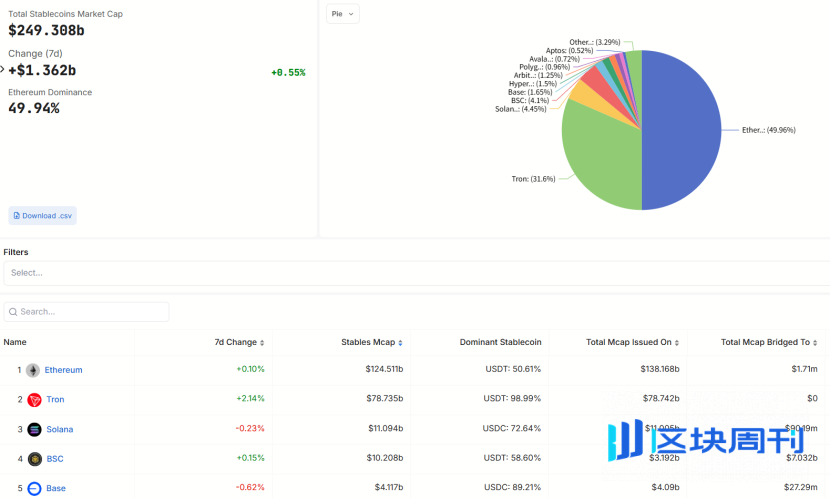Click the Name column header
This screenshot has width=830, height=498.
pyautogui.click(x=15, y=342)
